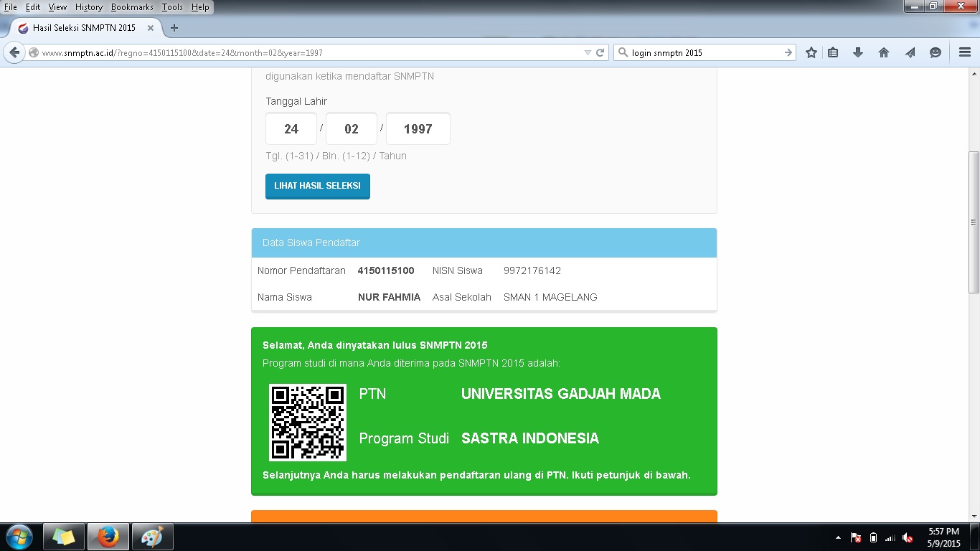Click the search go arrow icon
This screenshot has height=551, width=980.
(788, 52)
